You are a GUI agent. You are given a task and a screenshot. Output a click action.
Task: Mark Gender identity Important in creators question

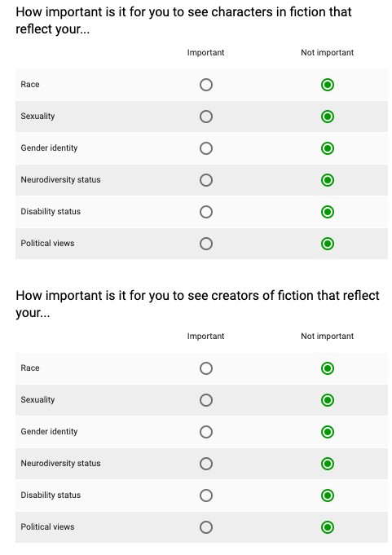206,432
